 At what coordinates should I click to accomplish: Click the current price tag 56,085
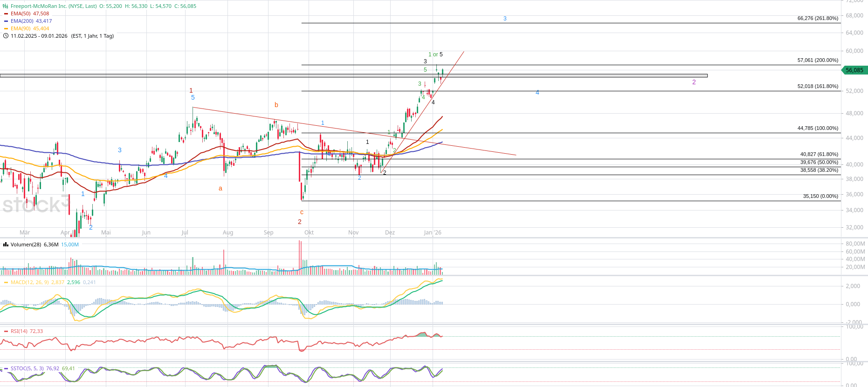click(x=854, y=70)
